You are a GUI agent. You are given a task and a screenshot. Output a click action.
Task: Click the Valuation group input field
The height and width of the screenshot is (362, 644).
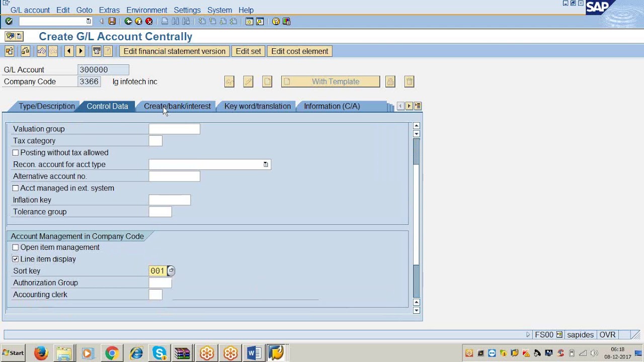(174, 129)
